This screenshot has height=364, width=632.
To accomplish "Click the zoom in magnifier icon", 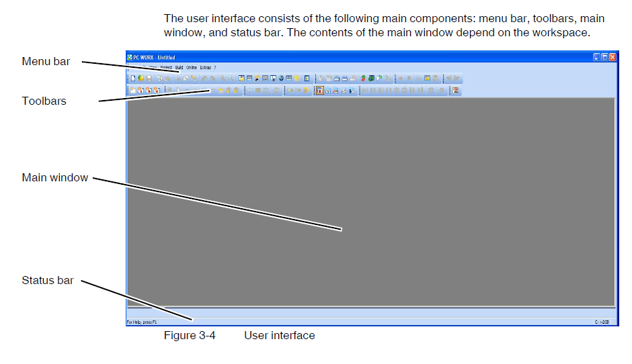I will tap(221, 79).
